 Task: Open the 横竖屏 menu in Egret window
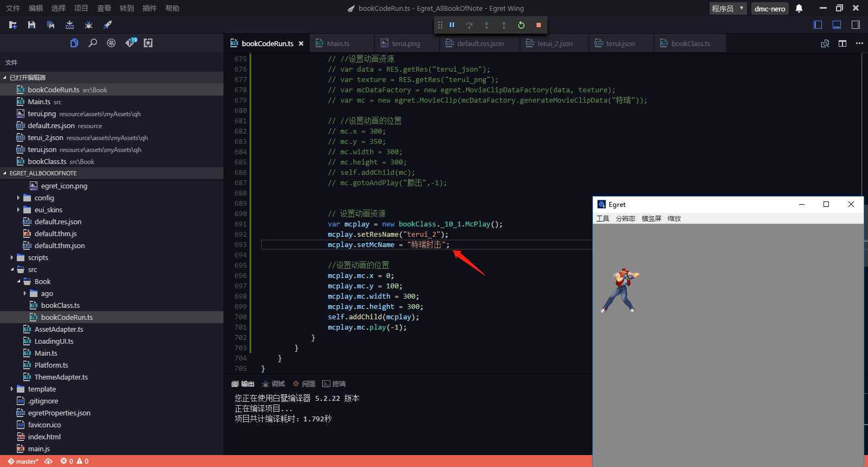click(x=652, y=218)
